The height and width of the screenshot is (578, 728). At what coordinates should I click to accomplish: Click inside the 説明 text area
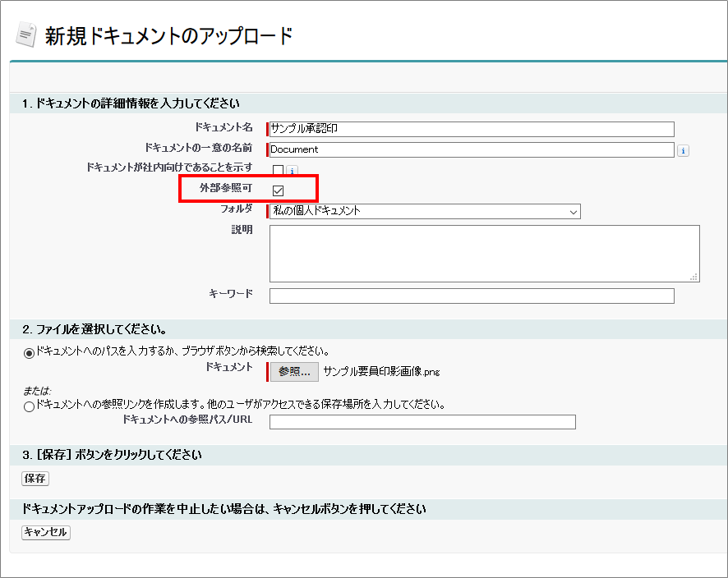[x=484, y=254]
